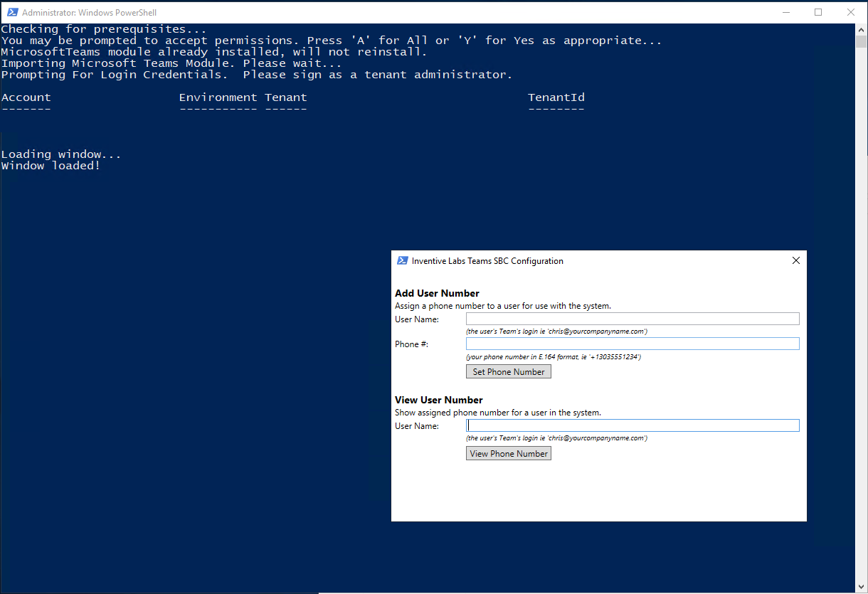Click the PowerShell icon in the main title bar
The height and width of the screenshot is (594, 868).
point(13,12)
